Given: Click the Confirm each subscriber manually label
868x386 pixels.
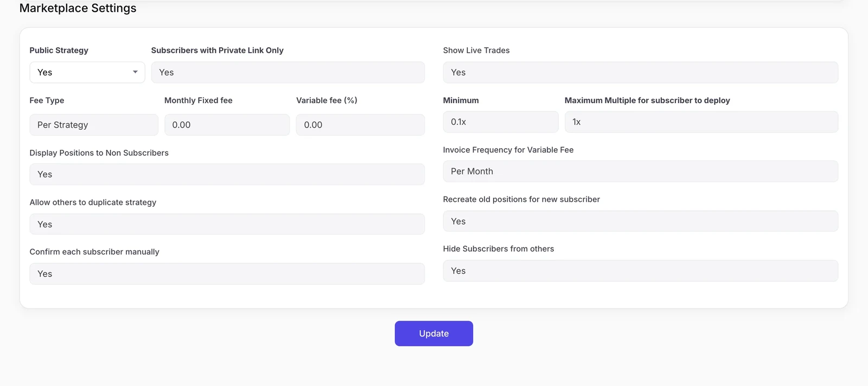Looking at the screenshot, I should click(94, 252).
